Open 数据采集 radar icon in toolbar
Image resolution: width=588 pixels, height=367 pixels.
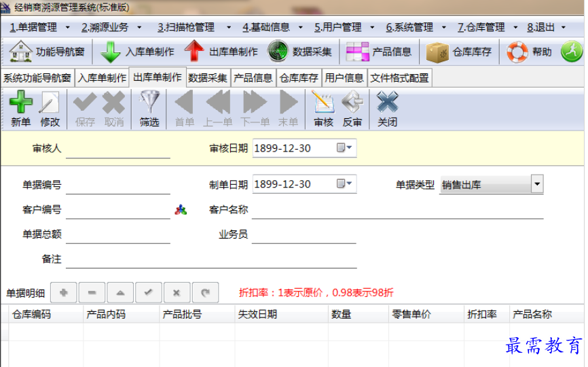point(278,52)
